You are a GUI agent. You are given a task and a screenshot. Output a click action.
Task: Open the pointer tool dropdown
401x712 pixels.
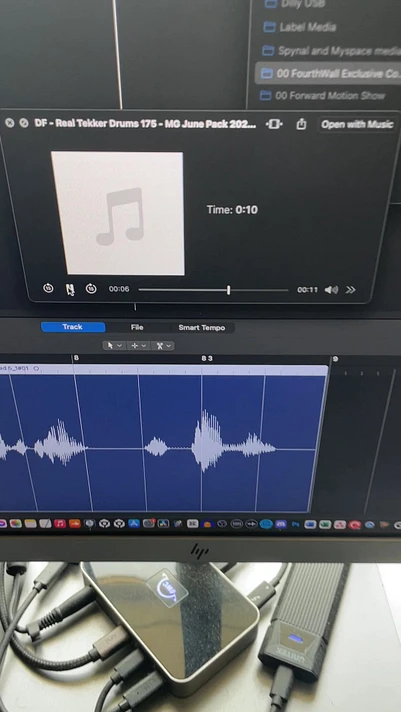(x=114, y=346)
